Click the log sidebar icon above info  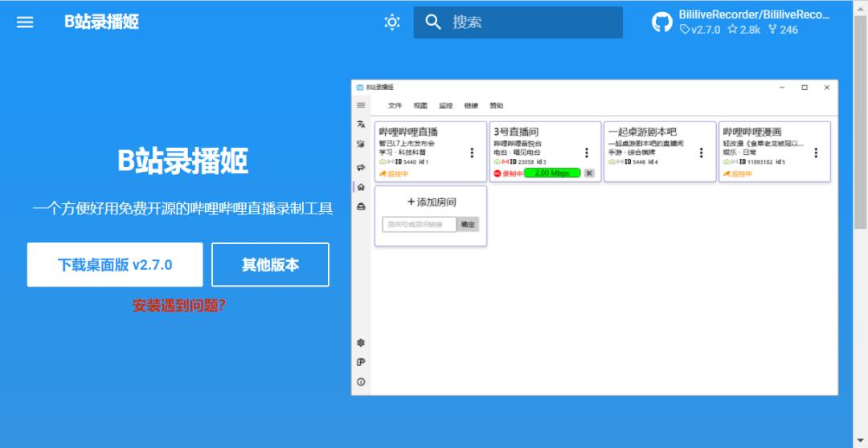(361, 362)
